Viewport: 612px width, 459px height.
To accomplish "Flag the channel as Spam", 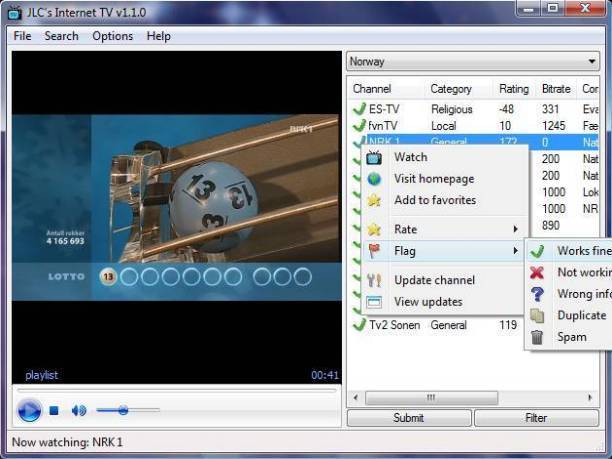I will pyautogui.click(x=569, y=337).
